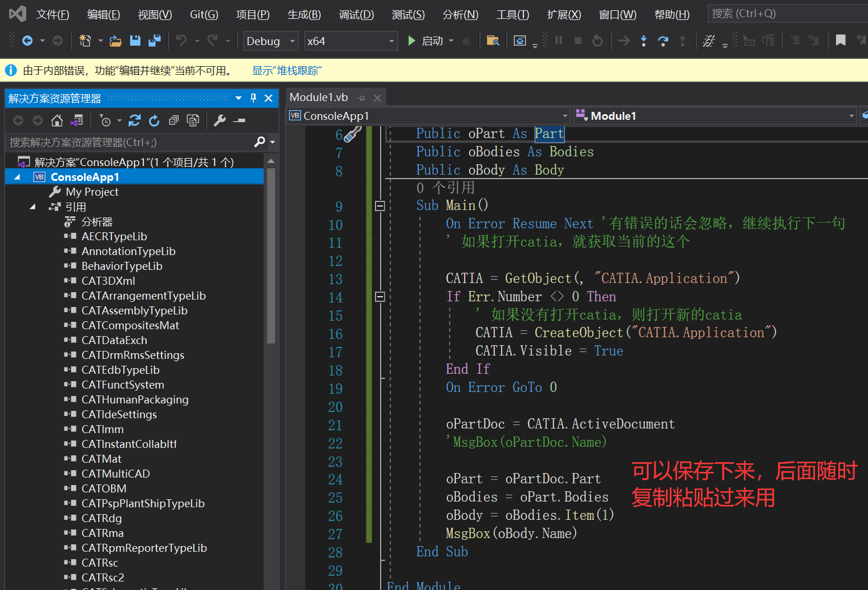Collapse the If Err.Number code block
The height and width of the screenshot is (590, 868).
[380, 297]
